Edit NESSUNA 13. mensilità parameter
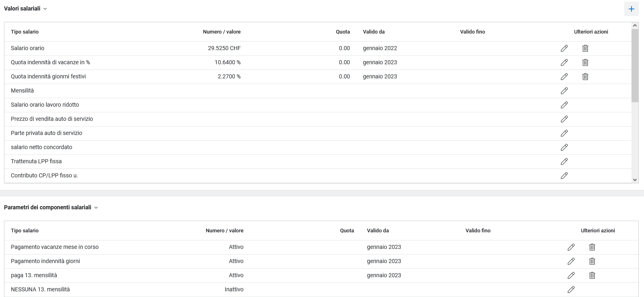The height and width of the screenshot is (297, 644). coord(571,290)
